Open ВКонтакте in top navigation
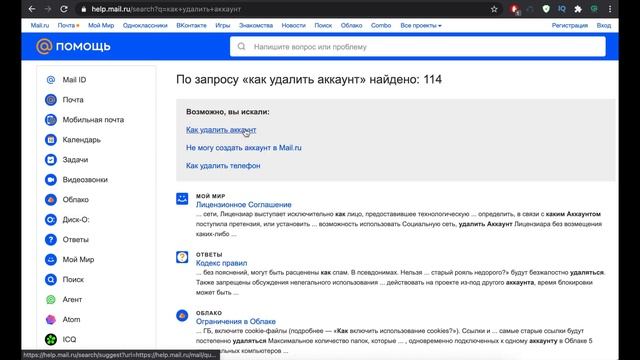640x360 pixels. point(191,25)
